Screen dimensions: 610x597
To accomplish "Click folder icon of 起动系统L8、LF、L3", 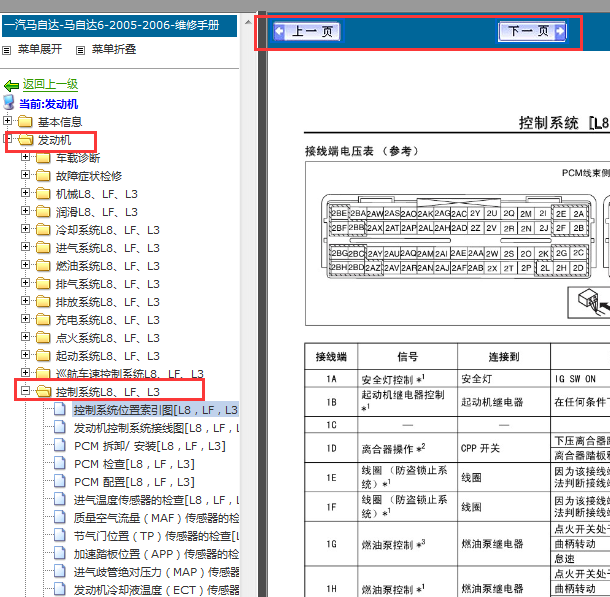I will click(43, 355).
